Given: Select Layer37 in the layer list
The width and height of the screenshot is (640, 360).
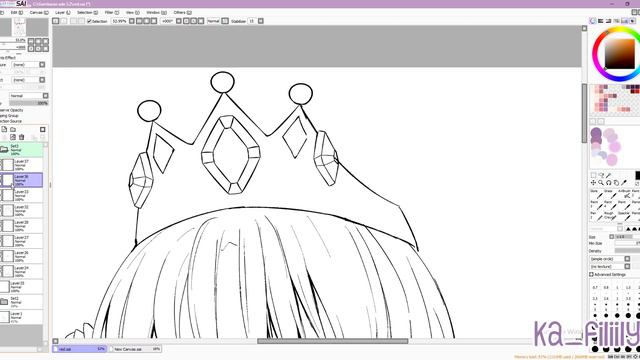Looking at the screenshot, I should (22, 165).
